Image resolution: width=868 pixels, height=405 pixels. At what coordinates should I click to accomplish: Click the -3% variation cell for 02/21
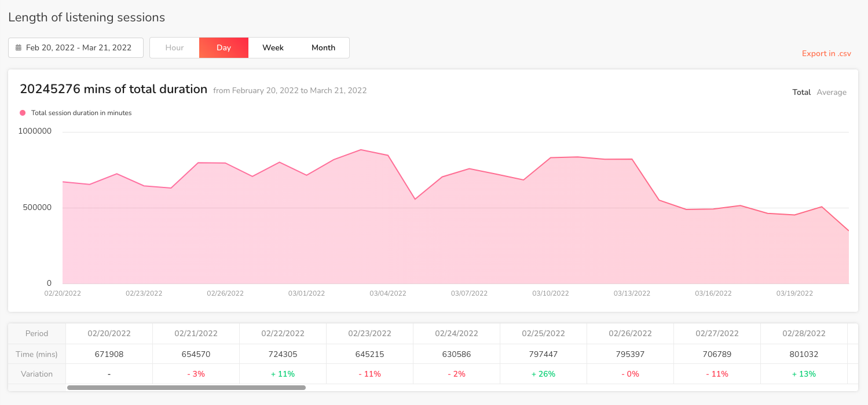(x=196, y=374)
